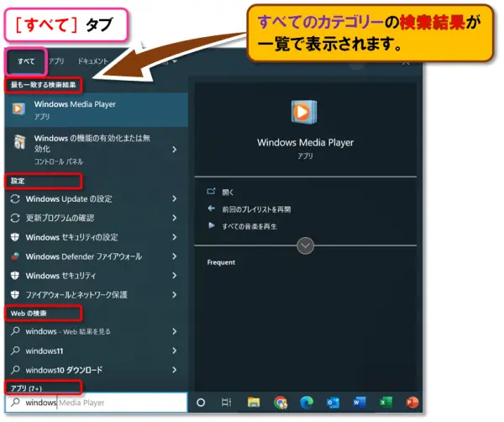Click the 開く open-window icon
504x422 pixels.
[x=211, y=192]
